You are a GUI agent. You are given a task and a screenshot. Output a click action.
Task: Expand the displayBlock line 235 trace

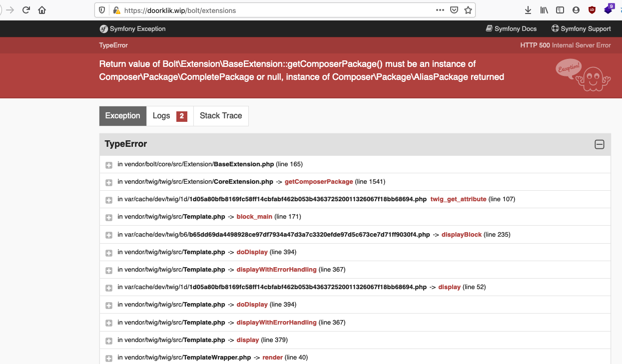coord(109,235)
